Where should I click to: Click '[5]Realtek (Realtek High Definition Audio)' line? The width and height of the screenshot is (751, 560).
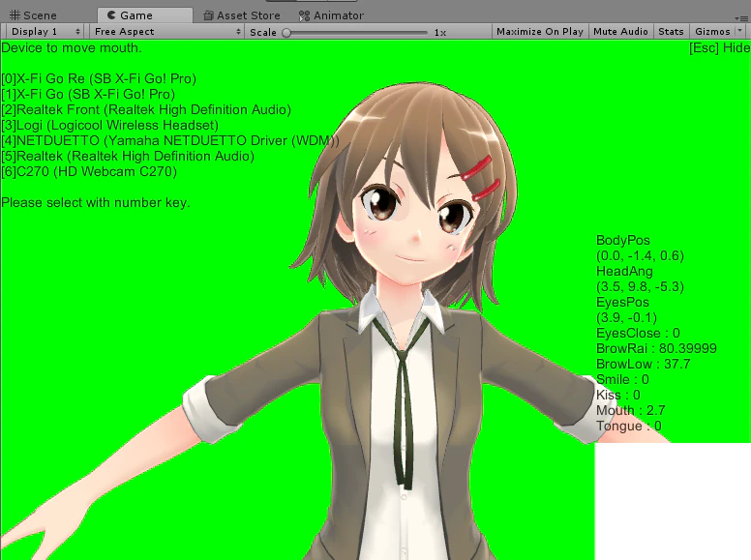[x=128, y=156]
